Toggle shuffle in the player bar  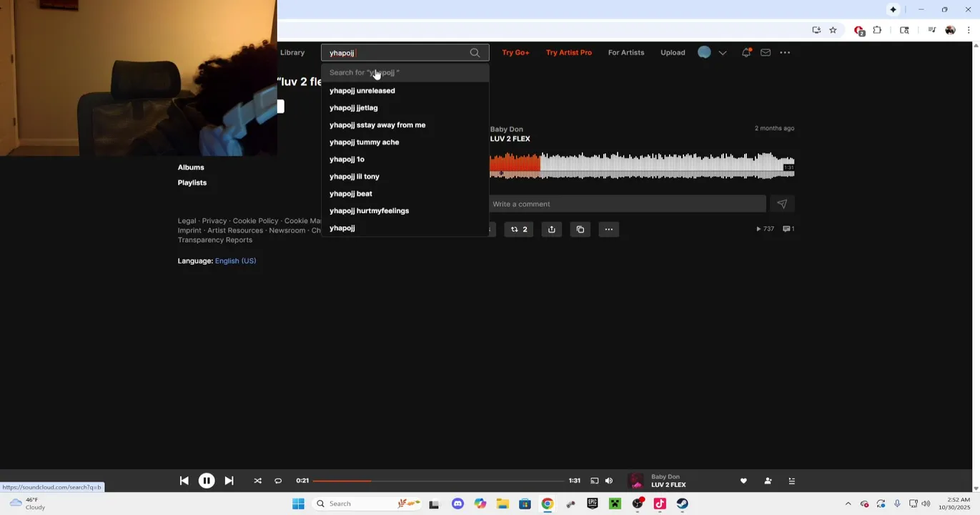tap(257, 481)
